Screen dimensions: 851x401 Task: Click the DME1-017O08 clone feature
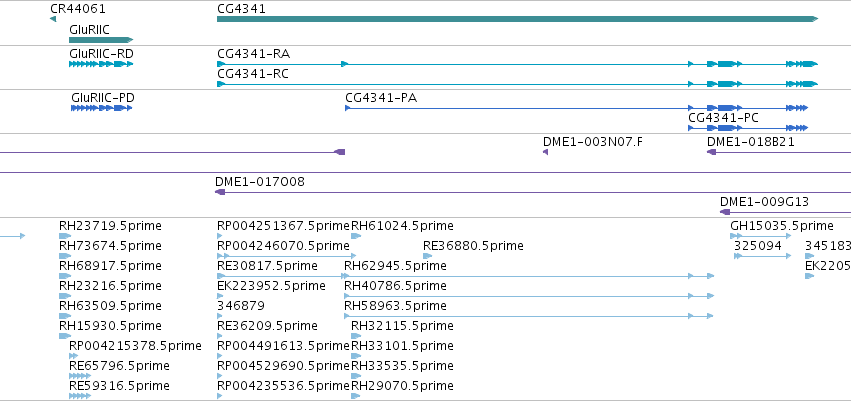(x=533, y=192)
